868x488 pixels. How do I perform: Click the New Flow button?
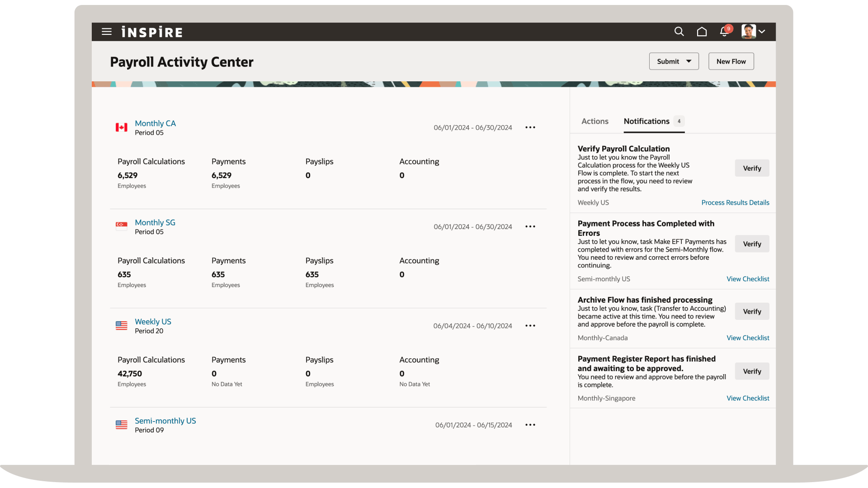click(x=731, y=61)
